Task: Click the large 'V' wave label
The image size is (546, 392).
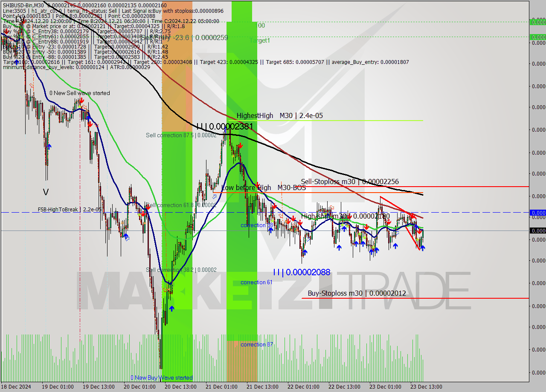Action: [x=46, y=192]
